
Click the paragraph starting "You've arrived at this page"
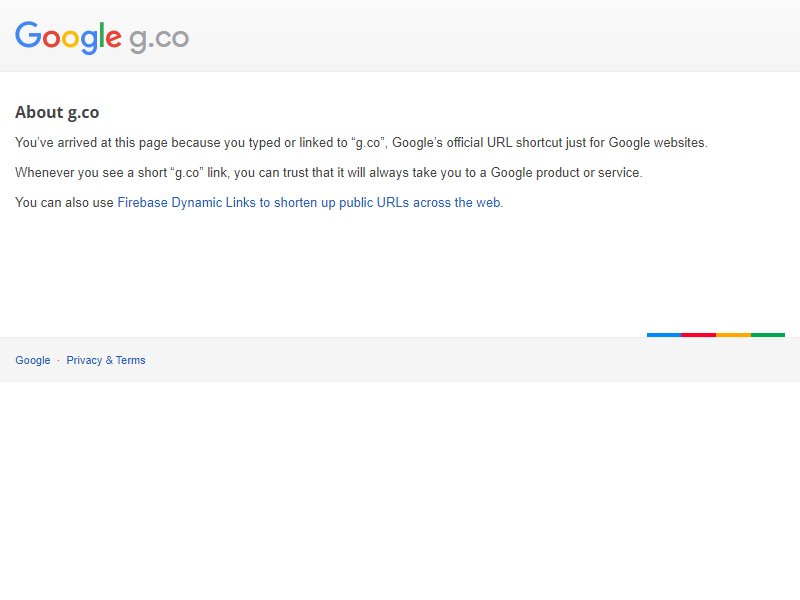point(361,142)
